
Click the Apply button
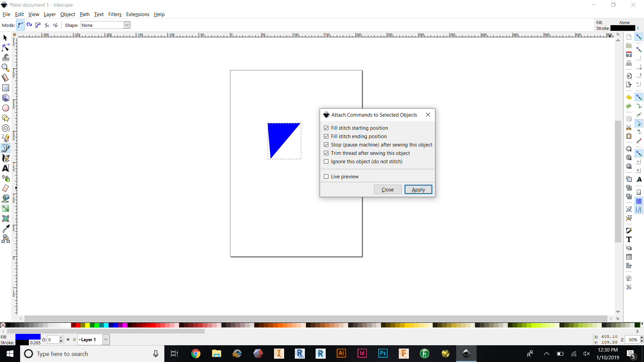tap(418, 190)
